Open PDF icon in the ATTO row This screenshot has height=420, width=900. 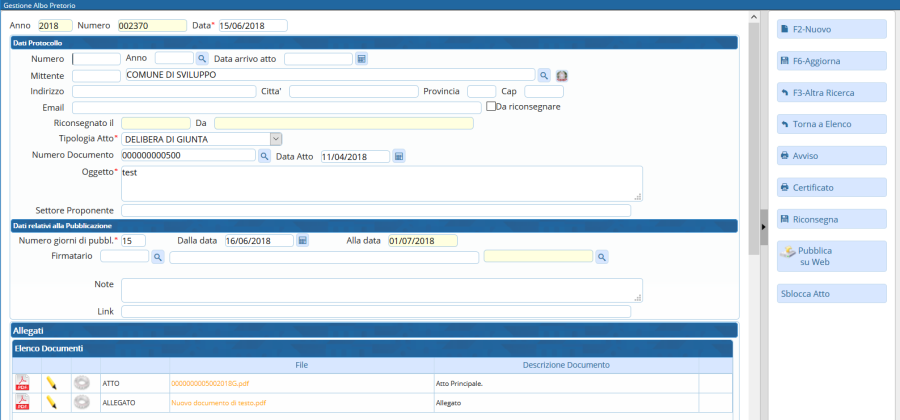(x=22, y=382)
